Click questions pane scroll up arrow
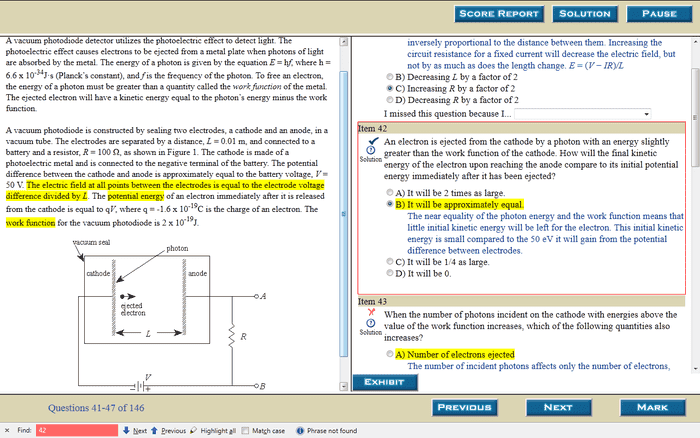This screenshot has height=438, width=700. (695, 42)
